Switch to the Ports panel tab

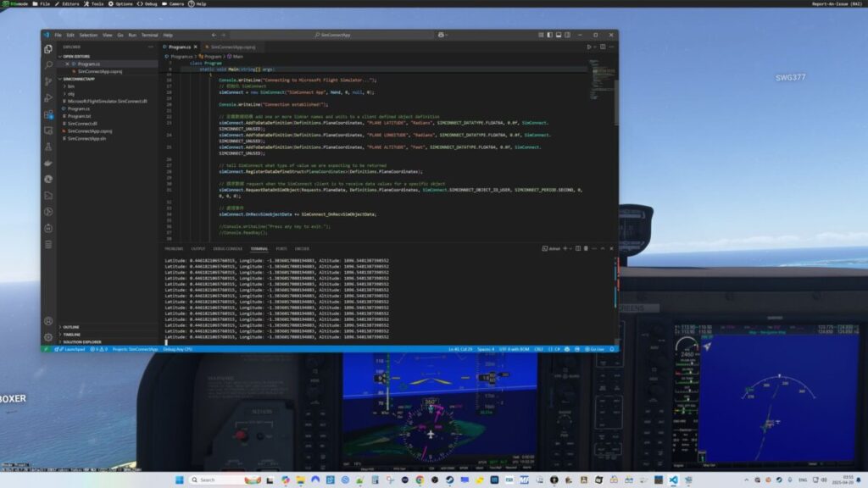(281, 249)
